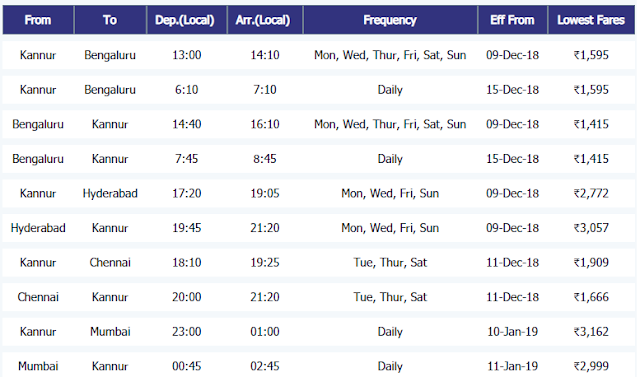
Task: Click the ₹2,999 Mumbai to Kannur fare
Action: 591,366
